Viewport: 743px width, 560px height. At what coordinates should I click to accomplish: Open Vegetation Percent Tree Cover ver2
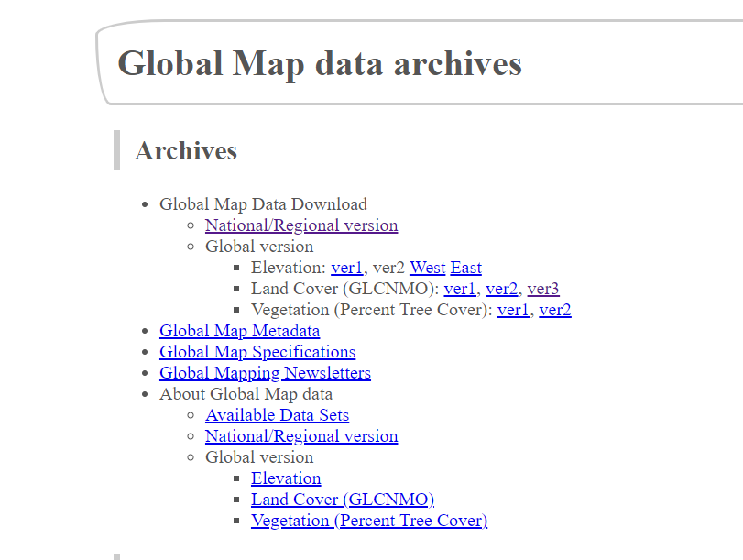[555, 310]
